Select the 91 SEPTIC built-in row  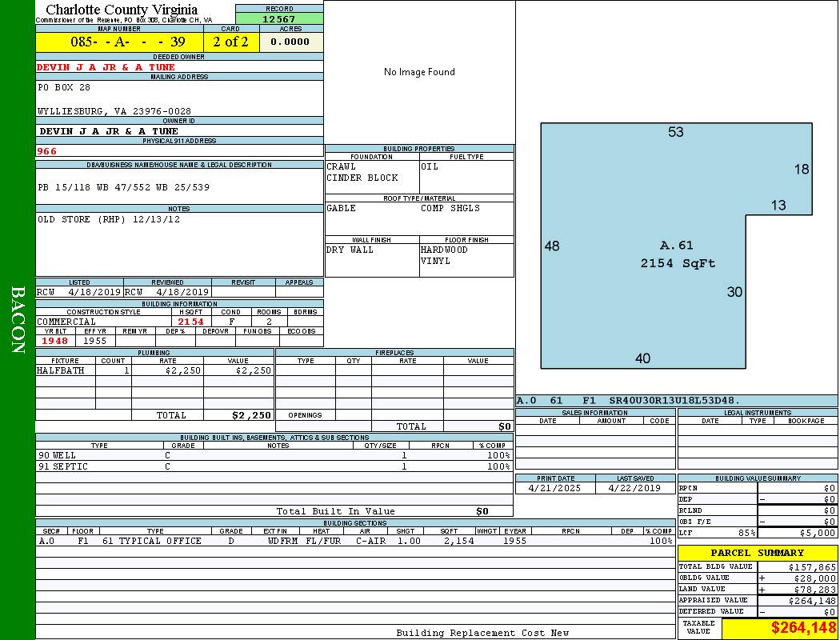(x=272, y=466)
